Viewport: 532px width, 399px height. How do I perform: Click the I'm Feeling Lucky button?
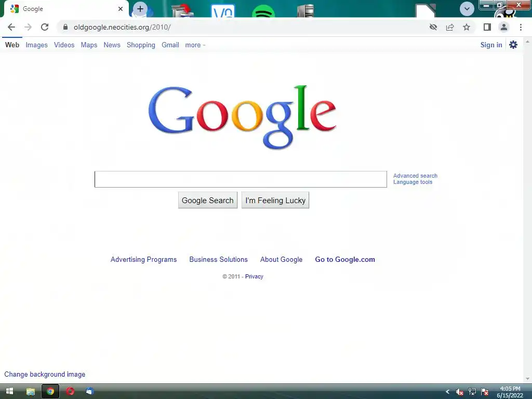275,200
